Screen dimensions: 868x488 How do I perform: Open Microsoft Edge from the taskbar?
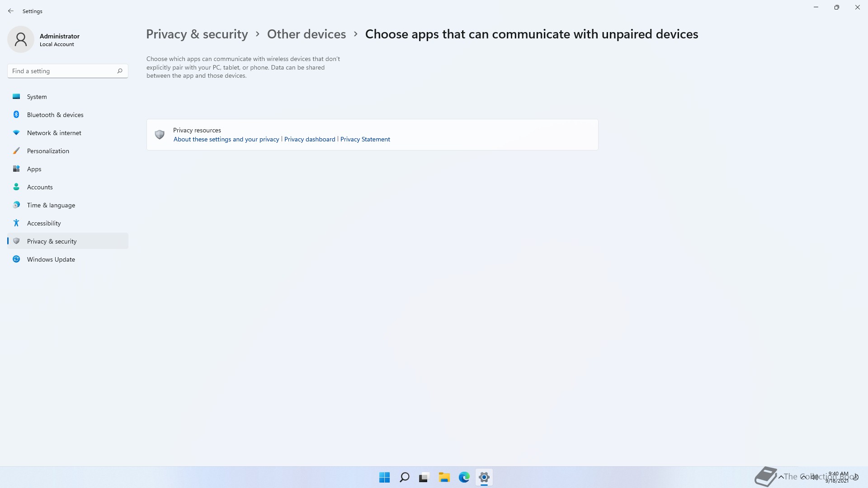click(x=464, y=477)
